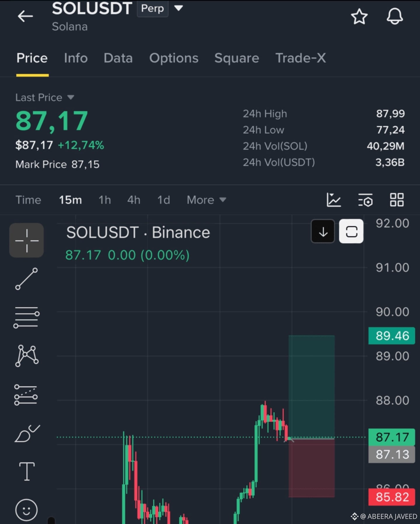Image resolution: width=420 pixels, height=524 pixels.
Task: Click the 85.82 stop-loss price label
Action: pyautogui.click(x=392, y=497)
